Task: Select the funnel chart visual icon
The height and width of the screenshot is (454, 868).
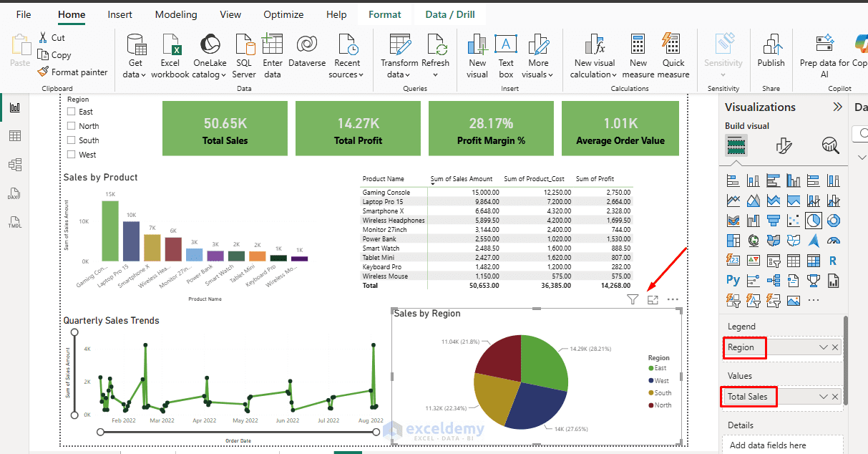Action: pos(774,221)
